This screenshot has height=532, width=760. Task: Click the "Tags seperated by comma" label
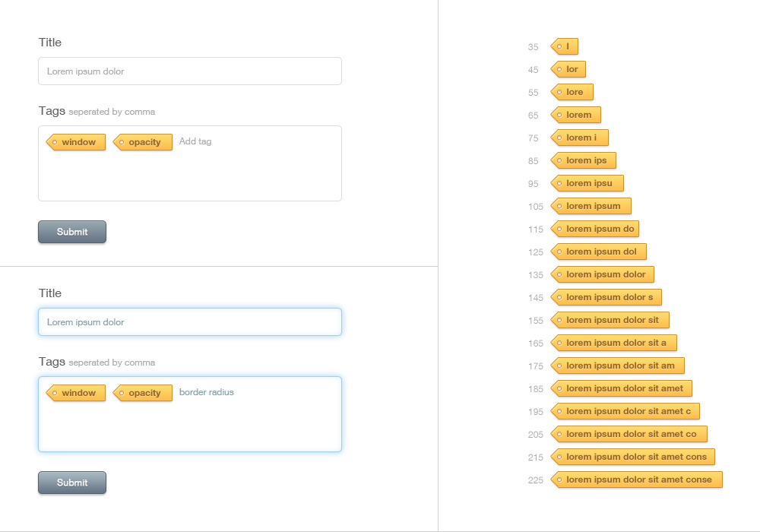[x=97, y=111]
